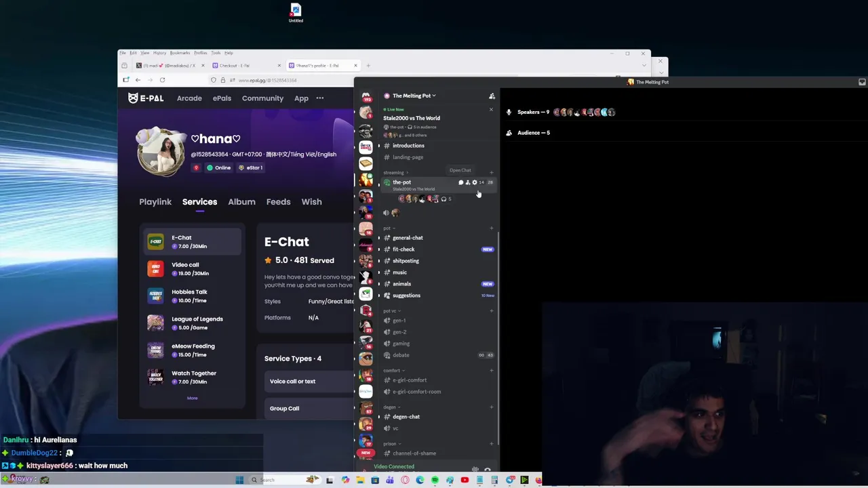This screenshot has width=868, height=488.
Task: Collapse the comfort category
Action: [x=393, y=370]
